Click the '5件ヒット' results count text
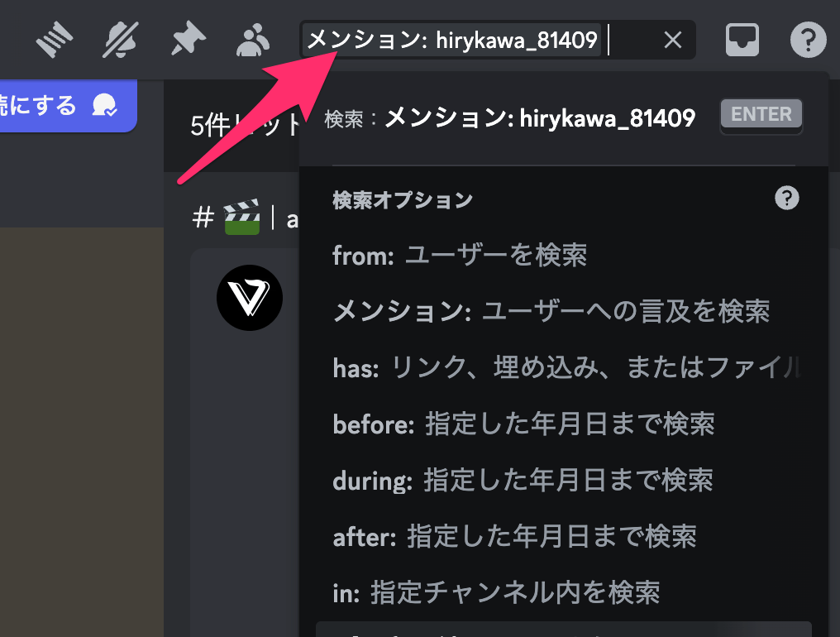 244,126
